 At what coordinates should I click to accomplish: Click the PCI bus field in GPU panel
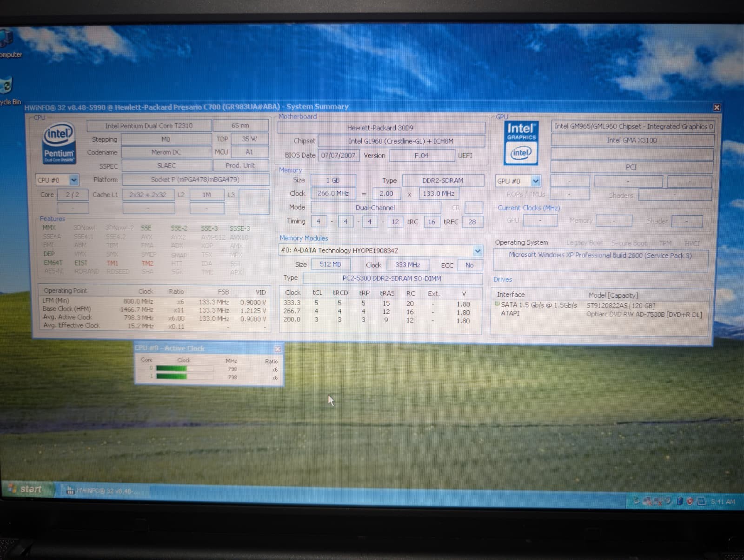click(x=631, y=167)
